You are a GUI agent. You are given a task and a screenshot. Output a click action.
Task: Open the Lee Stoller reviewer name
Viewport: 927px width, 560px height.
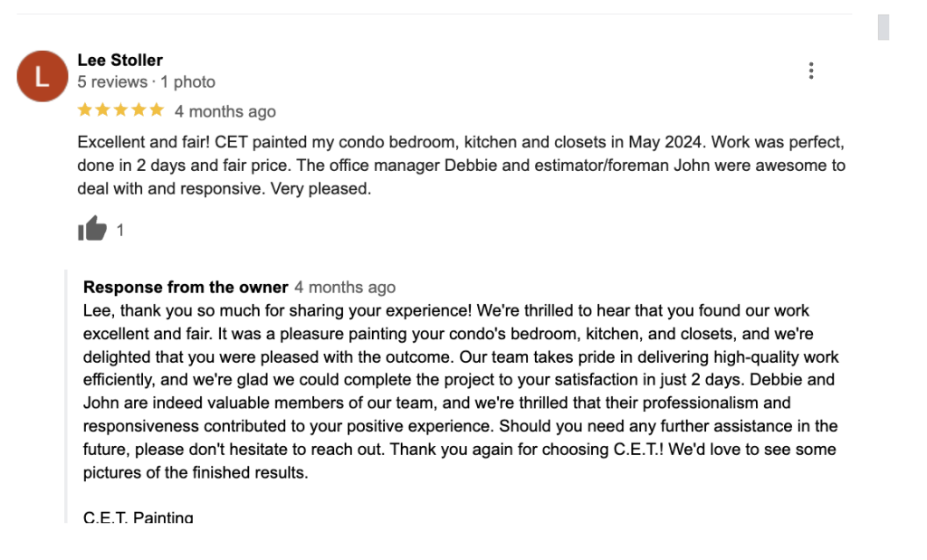120,61
